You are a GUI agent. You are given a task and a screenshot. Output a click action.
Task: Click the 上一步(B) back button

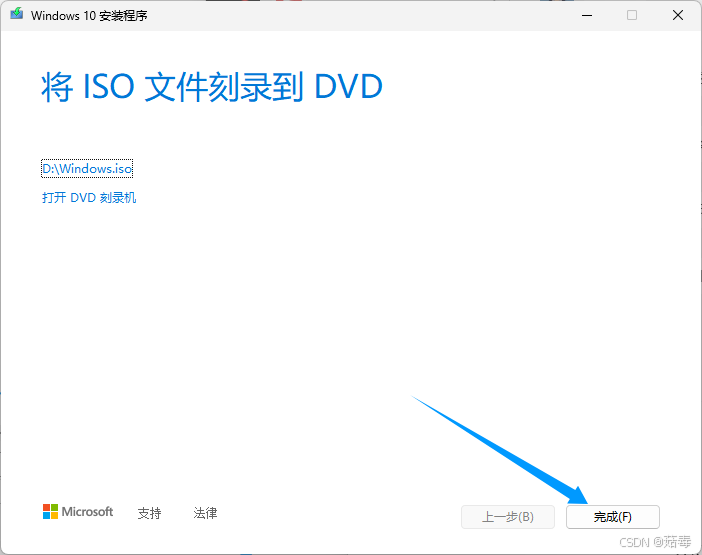click(x=508, y=517)
